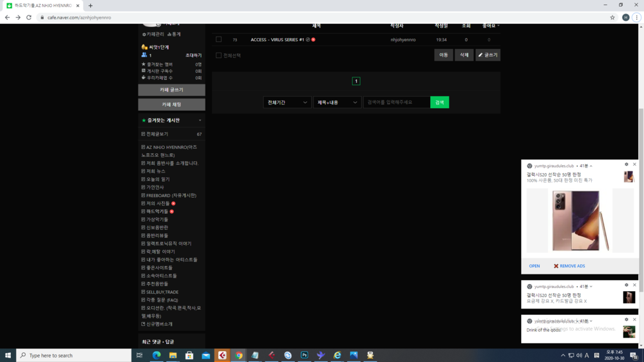
Task: Open a new Chrome tab with plus icon
Action: [90, 6]
